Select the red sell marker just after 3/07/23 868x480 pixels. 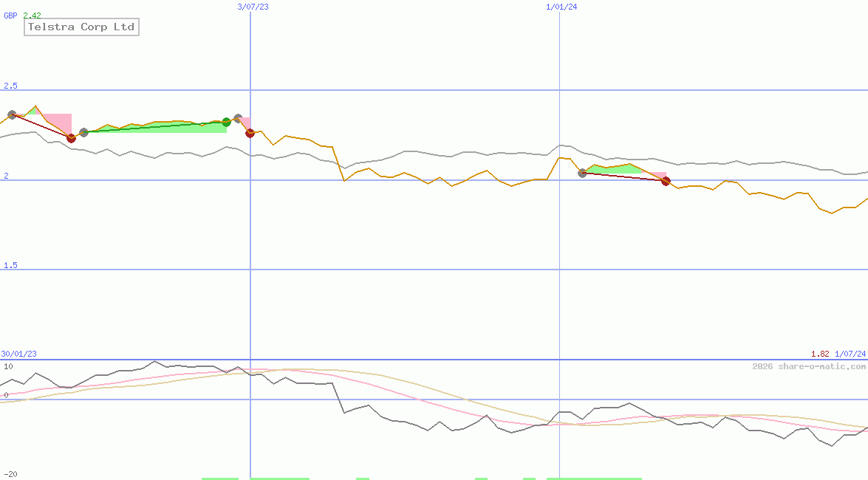coord(250,134)
